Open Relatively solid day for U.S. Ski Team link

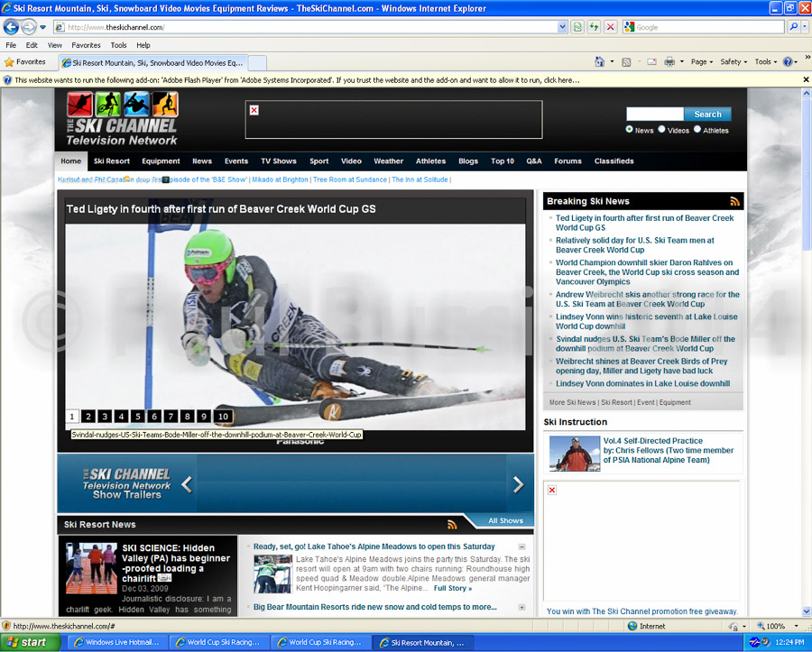[x=635, y=244]
